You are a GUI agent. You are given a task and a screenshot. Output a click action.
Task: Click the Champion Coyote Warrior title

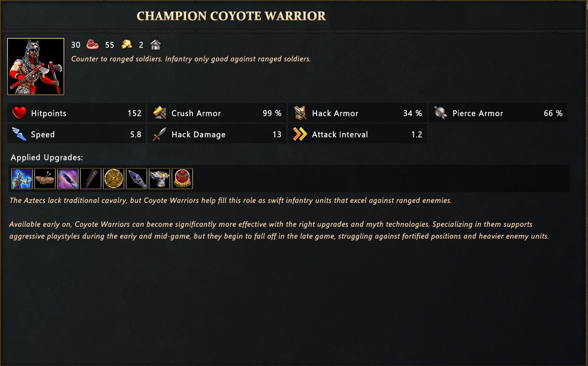coord(231,16)
